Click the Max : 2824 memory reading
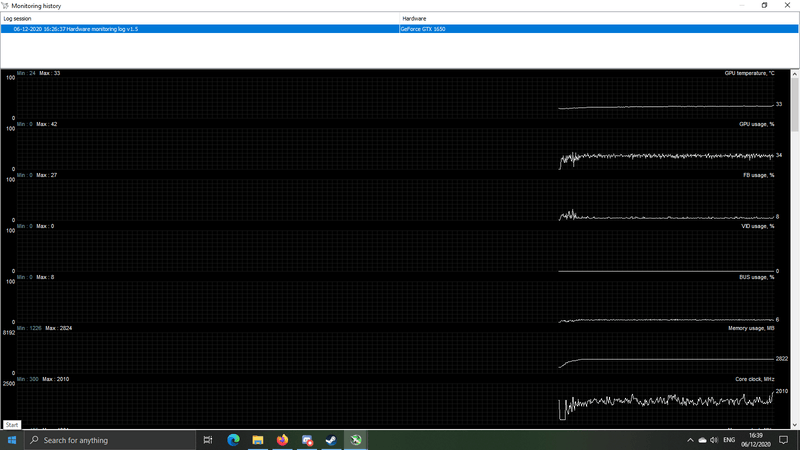Image resolution: width=800 pixels, height=450 pixels. point(59,328)
